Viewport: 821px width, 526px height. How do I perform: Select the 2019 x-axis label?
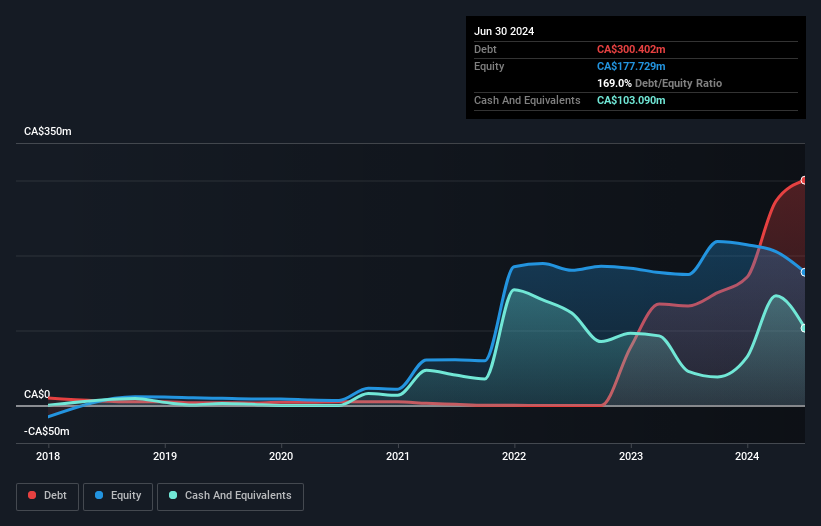click(x=165, y=456)
